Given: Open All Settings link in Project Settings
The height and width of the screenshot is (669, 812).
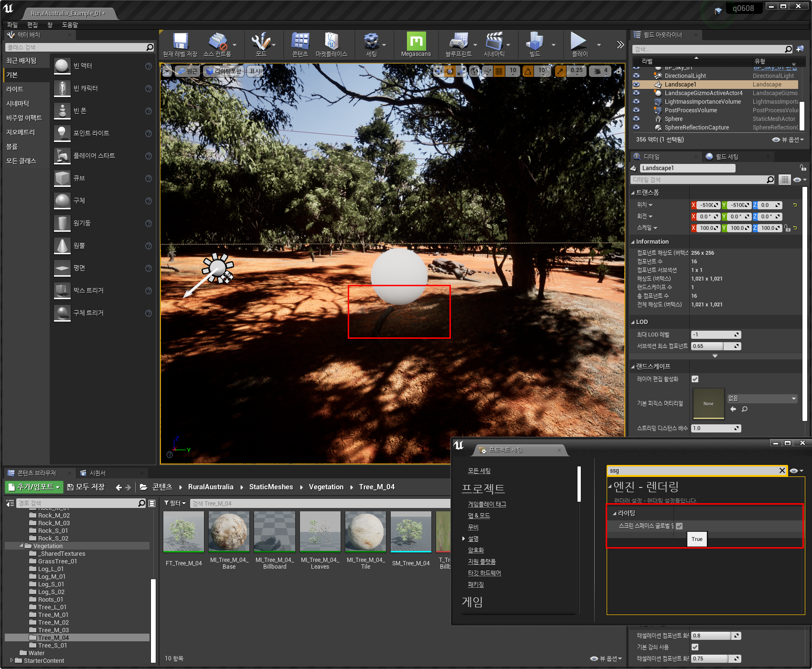Looking at the screenshot, I should tap(479, 471).
